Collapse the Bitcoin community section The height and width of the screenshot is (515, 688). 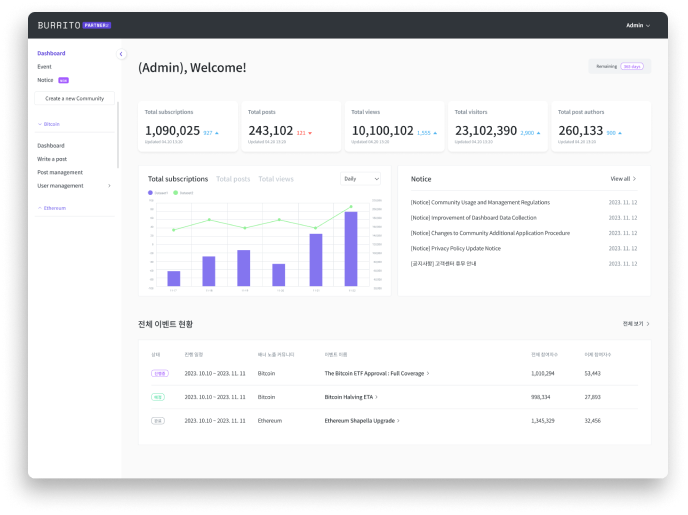49,124
